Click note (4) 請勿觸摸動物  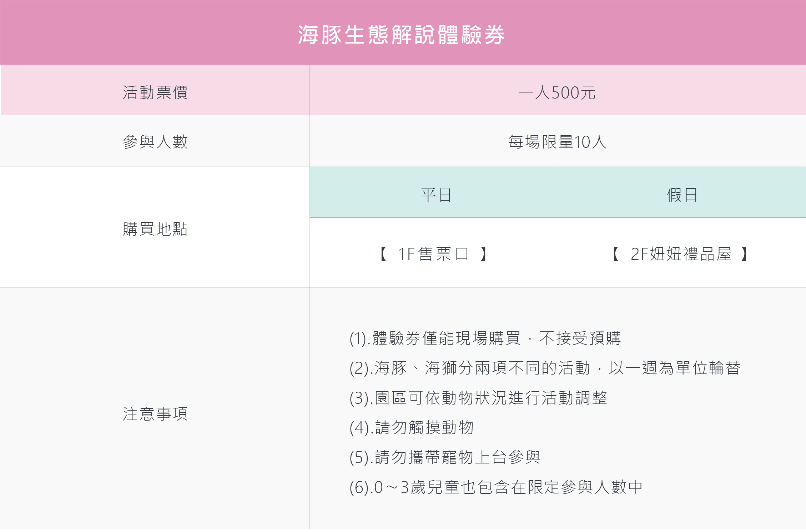[412, 428]
